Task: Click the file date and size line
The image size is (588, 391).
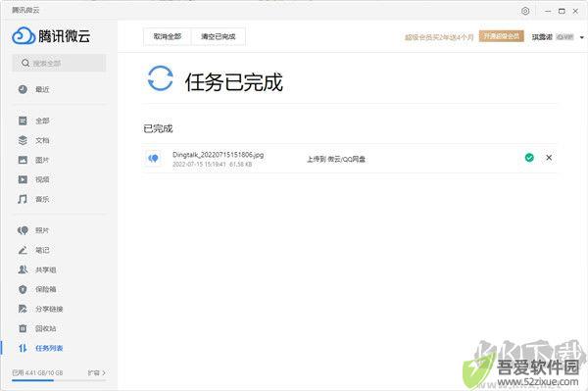Action: [x=212, y=165]
